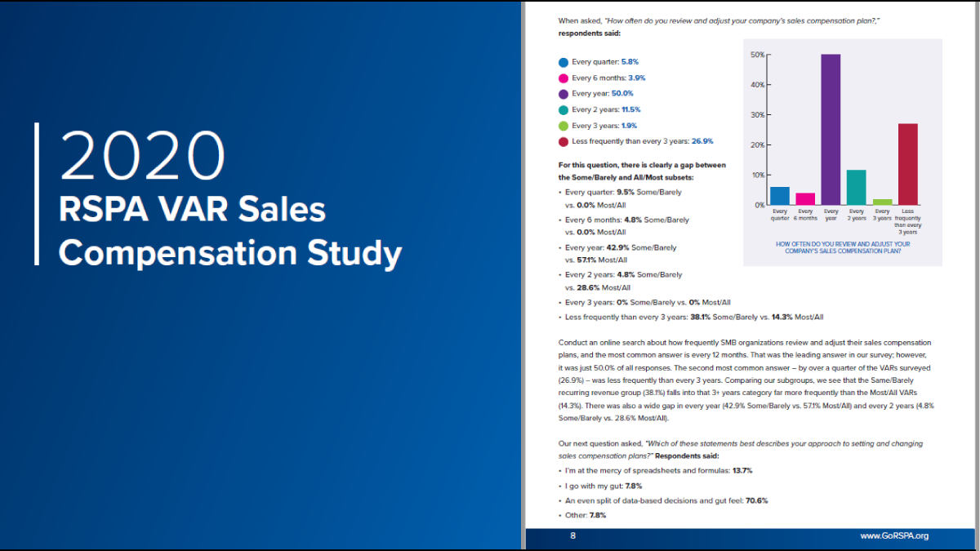Click the 'respondents said:' bold line at top
The width and height of the screenshot is (980, 551).
tap(590, 33)
